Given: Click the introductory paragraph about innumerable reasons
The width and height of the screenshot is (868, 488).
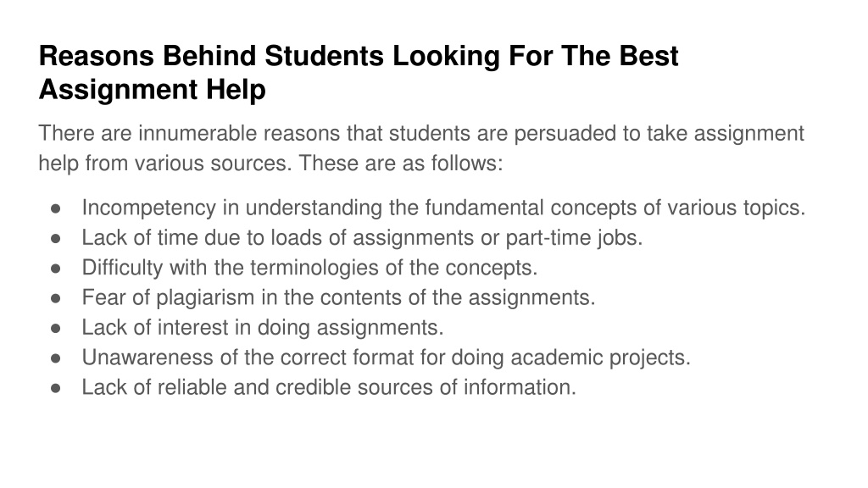Looking at the screenshot, I should [x=420, y=148].
